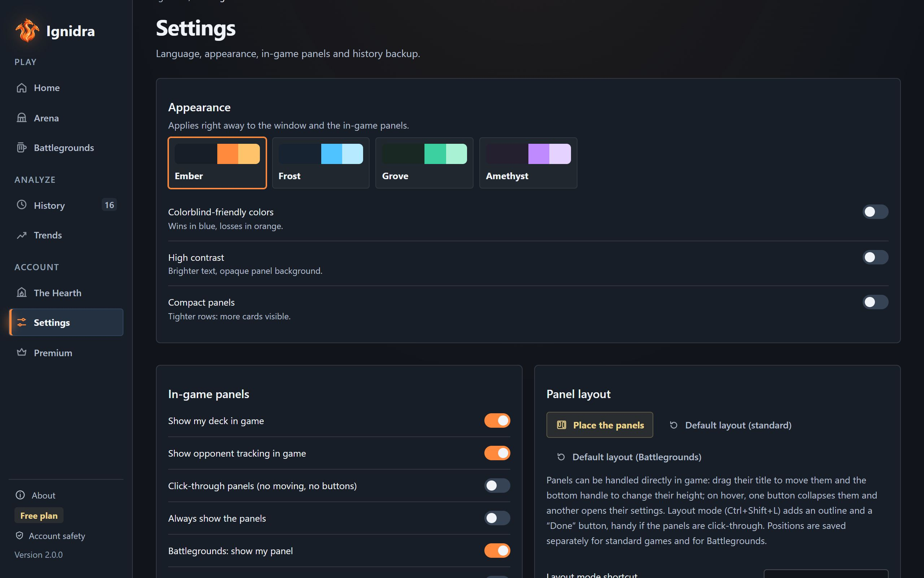Open Battlegrounds section
The height and width of the screenshot is (578, 924).
coord(66,147)
